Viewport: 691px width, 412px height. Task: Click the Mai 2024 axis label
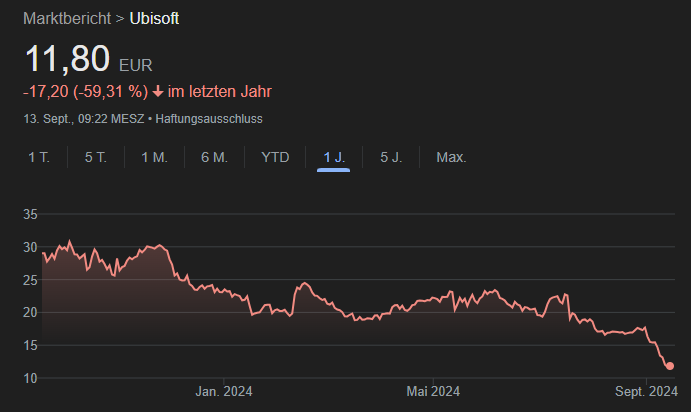[433, 391]
